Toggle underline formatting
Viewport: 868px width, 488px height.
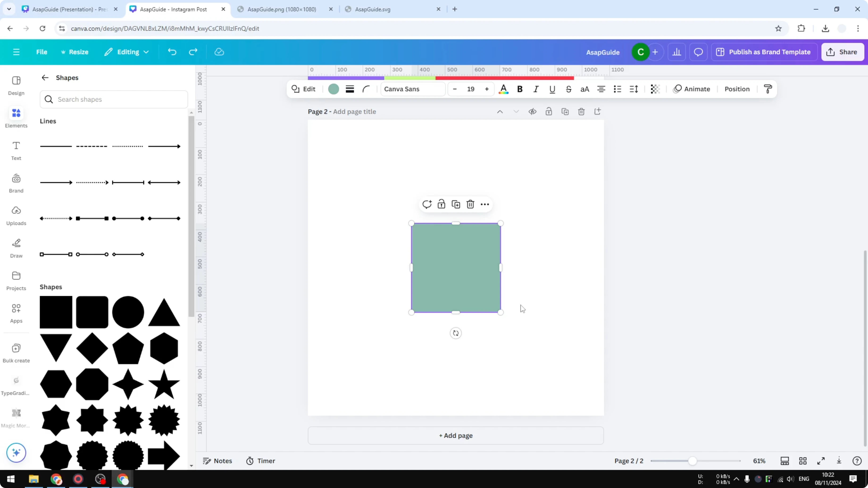point(552,89)
